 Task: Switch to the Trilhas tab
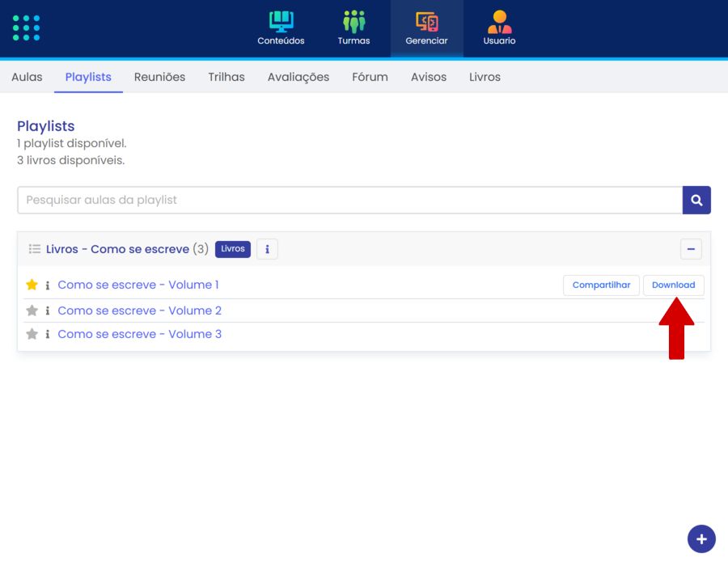pos(226,78)
